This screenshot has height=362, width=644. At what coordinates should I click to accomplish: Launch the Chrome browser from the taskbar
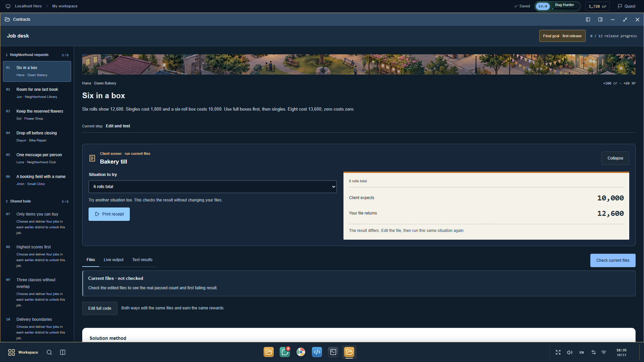[x=301, y=352]
